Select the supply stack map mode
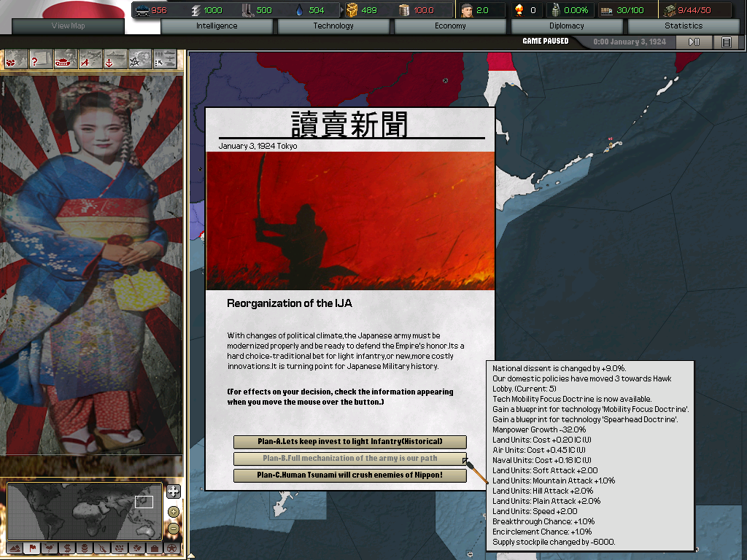 (x=84, y=548)
